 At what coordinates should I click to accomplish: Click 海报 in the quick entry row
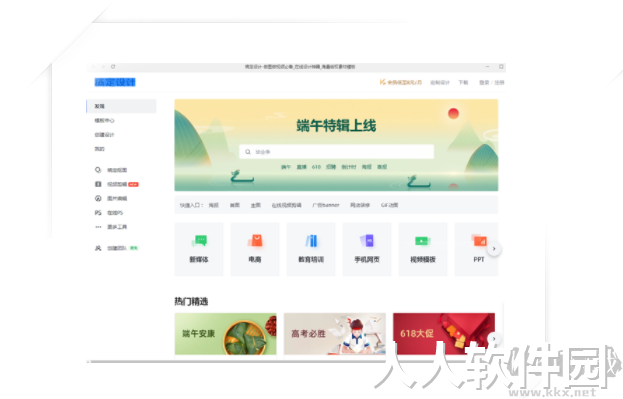click(214, 205)
